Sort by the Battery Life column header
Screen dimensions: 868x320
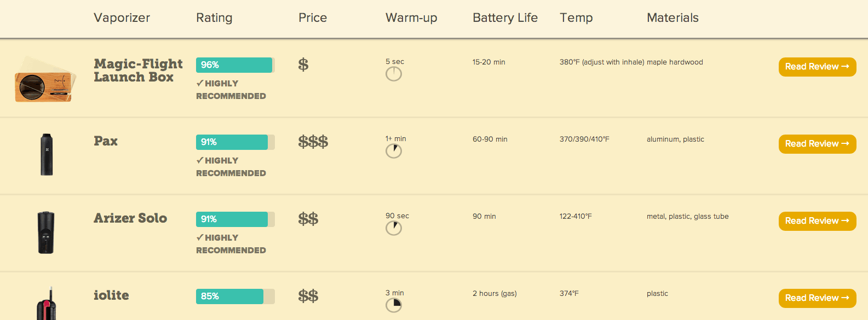tap(505, 18)
